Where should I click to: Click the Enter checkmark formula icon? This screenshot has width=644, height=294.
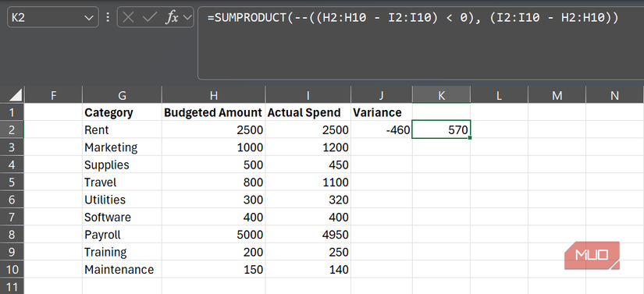tap(149, 18)
